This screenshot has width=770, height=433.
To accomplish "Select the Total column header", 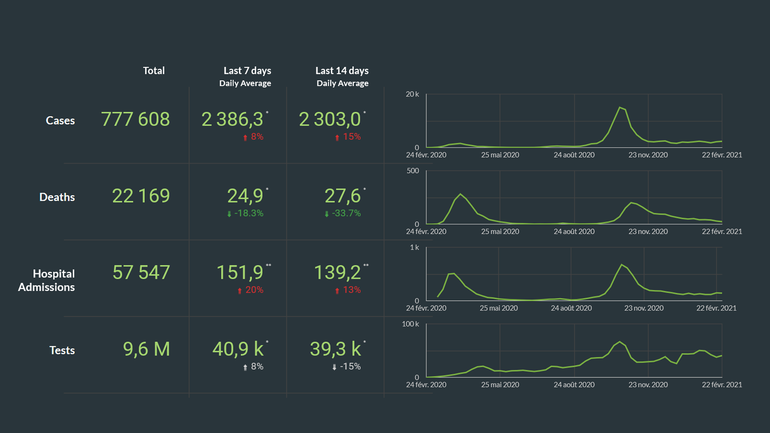I will (x=153, y=71).
